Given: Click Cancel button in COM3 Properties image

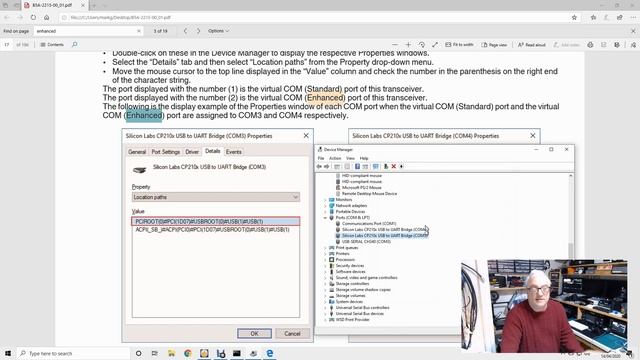Looking at the screenshot, I should [x=292, y=333].
